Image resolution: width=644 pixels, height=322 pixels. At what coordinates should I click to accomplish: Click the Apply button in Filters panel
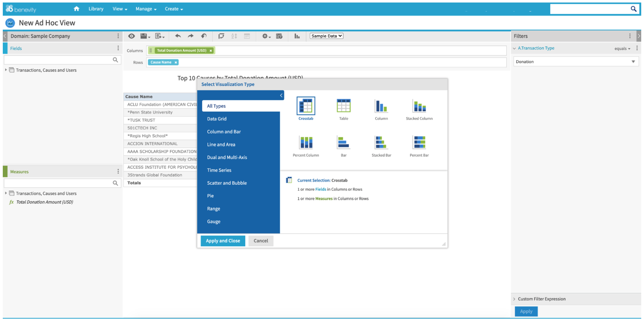pos(526,311)
